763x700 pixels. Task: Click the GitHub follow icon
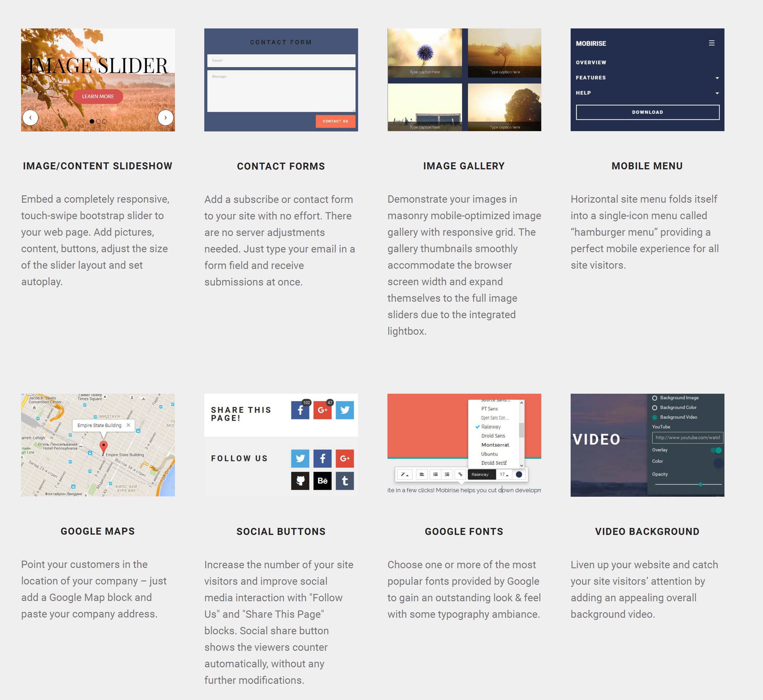tap(300, 481)
